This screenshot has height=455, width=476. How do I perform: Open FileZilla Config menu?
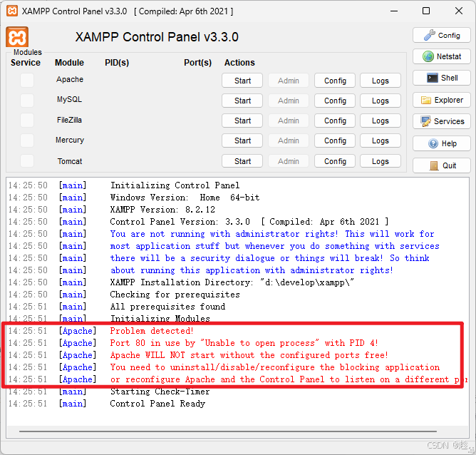[x=335, y=121]
